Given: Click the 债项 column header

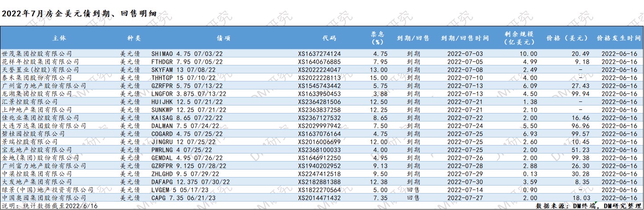Looking at the screenshot, I should (x=223, y=38).
